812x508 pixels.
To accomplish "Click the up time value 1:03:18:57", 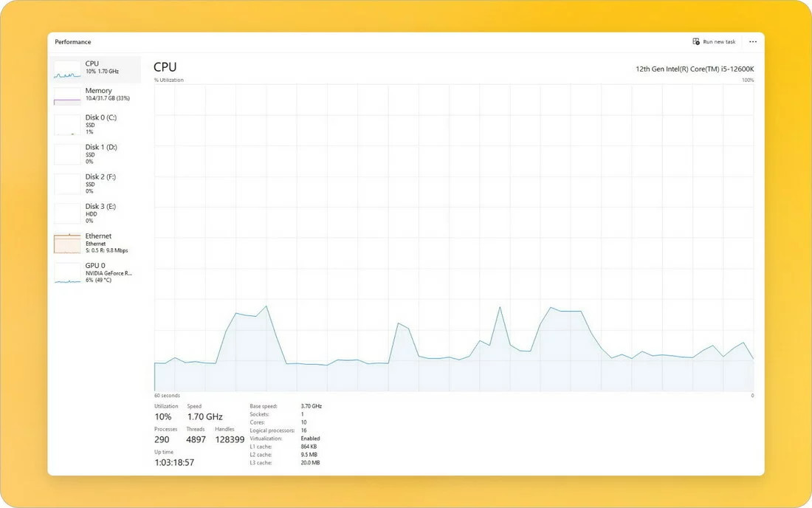I will 174,462.
